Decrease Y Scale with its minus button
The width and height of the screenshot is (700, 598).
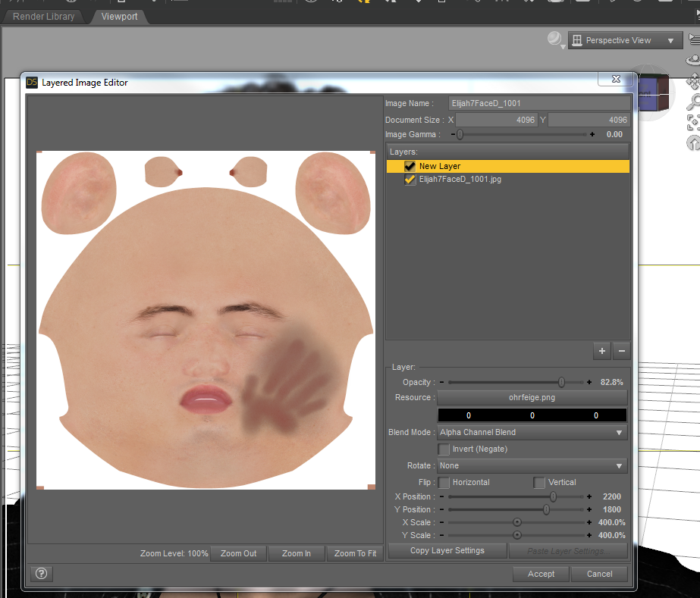[x=442, y=535]
